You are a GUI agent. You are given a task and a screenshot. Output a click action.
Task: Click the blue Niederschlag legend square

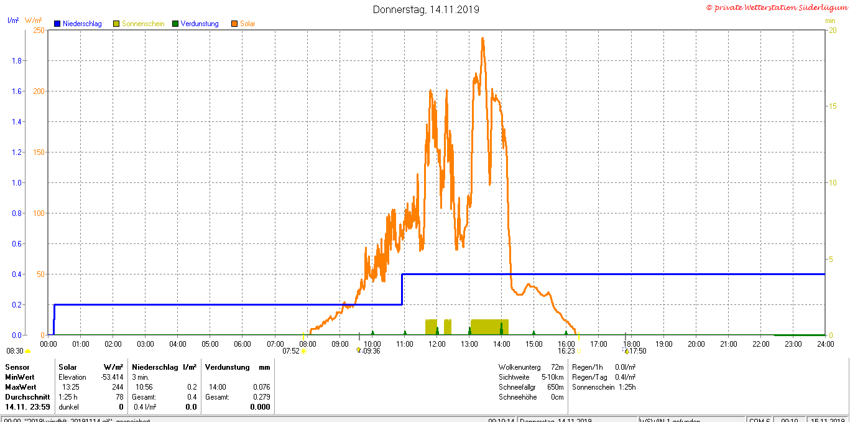[57, 24]
